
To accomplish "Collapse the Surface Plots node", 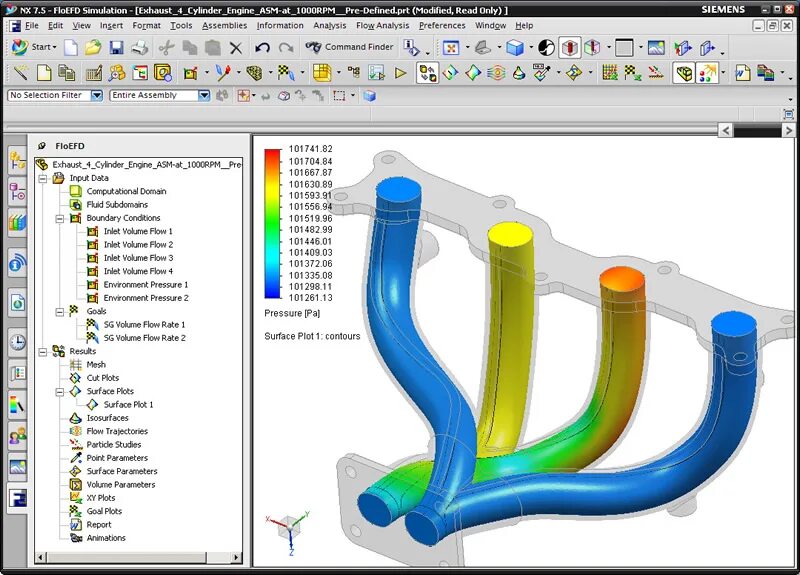I will (60, 392).
